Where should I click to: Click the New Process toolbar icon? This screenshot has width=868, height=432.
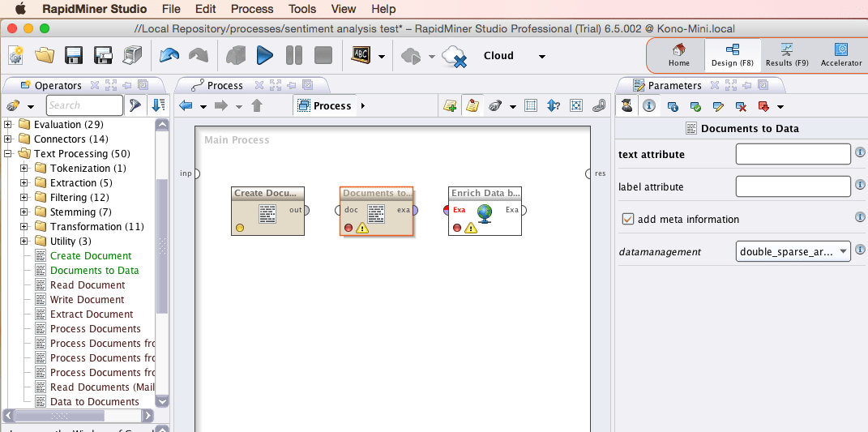click(x=15, y=55)
